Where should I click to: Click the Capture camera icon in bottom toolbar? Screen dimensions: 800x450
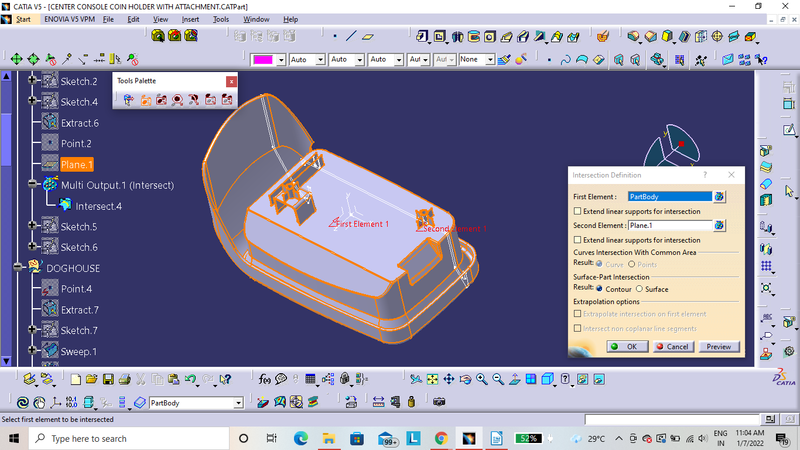439,402
